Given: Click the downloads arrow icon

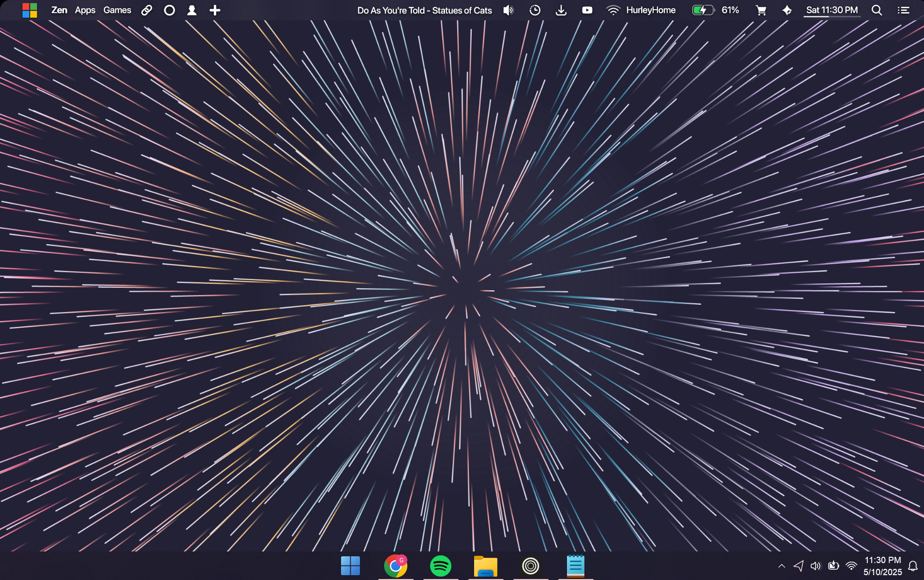Looking at the screenshot, I should pyautogui.click(x=561, y=10).
